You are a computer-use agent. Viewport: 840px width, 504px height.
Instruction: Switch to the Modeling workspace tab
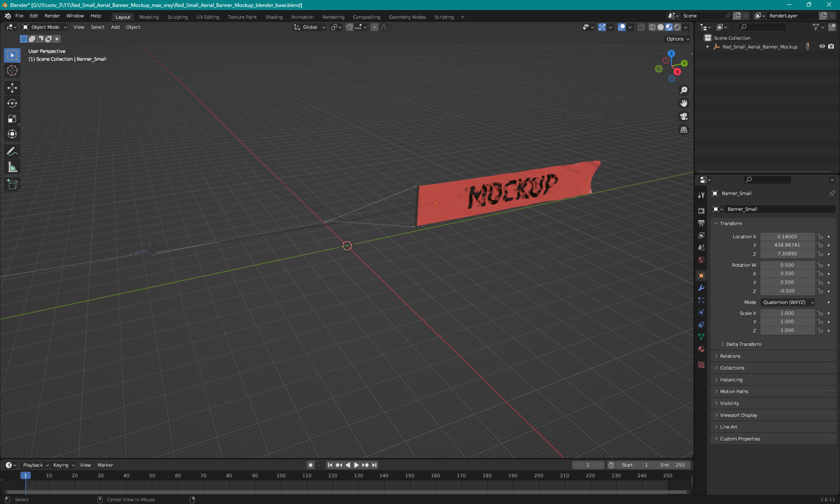(x=149, y=17)
